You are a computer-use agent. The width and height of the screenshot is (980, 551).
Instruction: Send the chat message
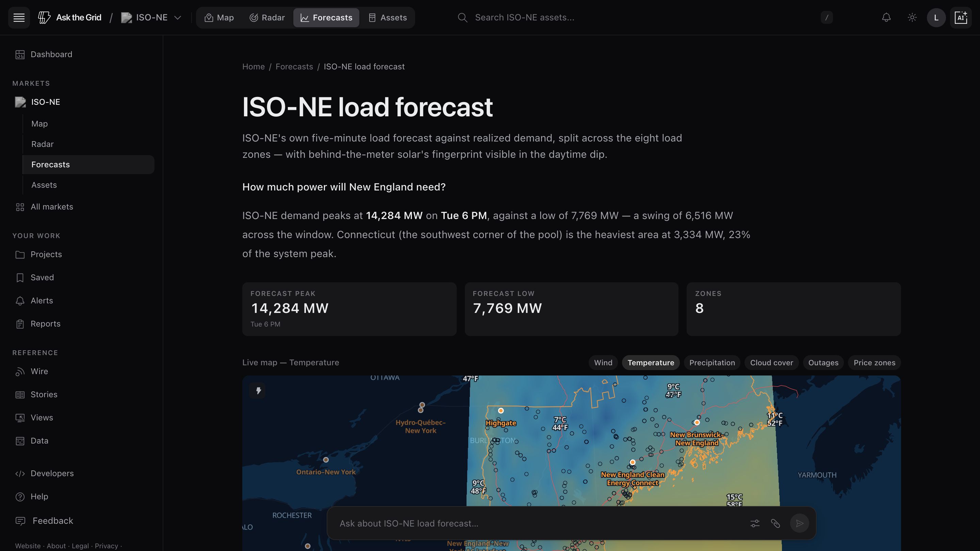(x=799, y=524)
